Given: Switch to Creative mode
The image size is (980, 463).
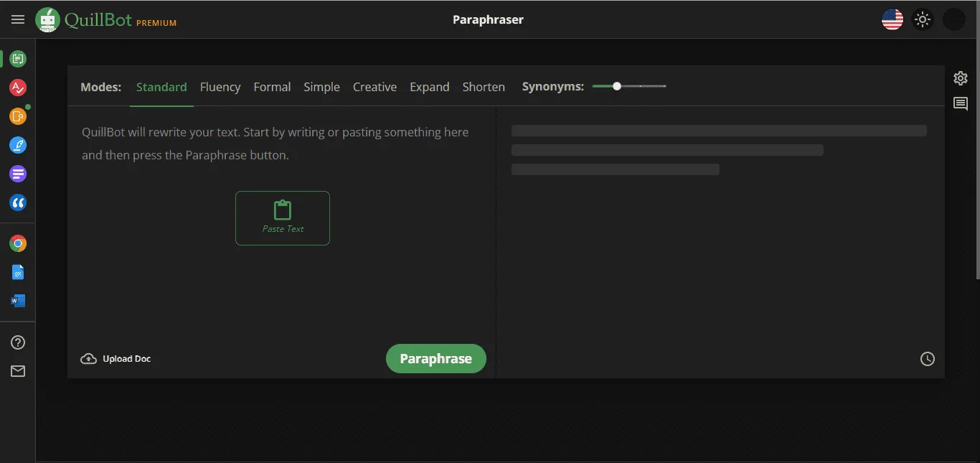Looking at the screenshot, I should coord(374,87).
